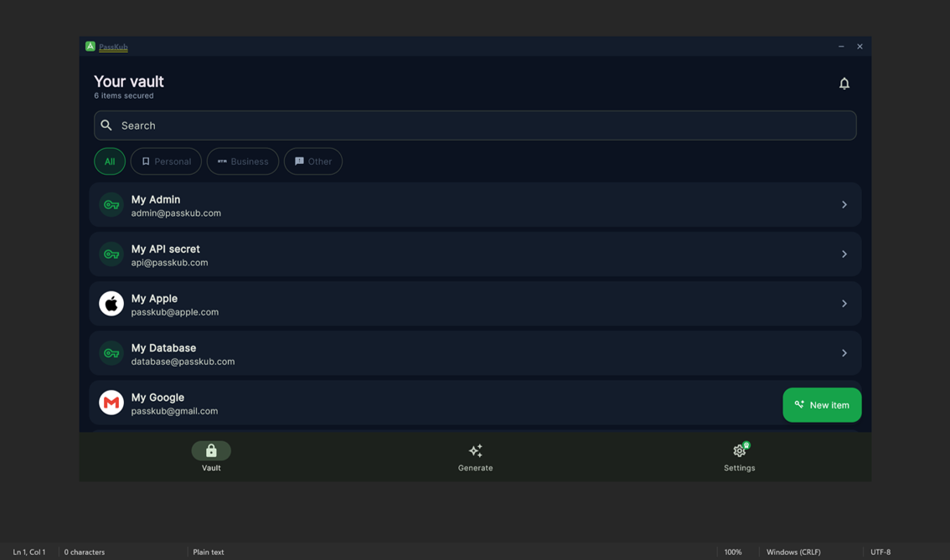Select the All filter chip
Viewport: 950px width, 560px height.
(110, 162)
